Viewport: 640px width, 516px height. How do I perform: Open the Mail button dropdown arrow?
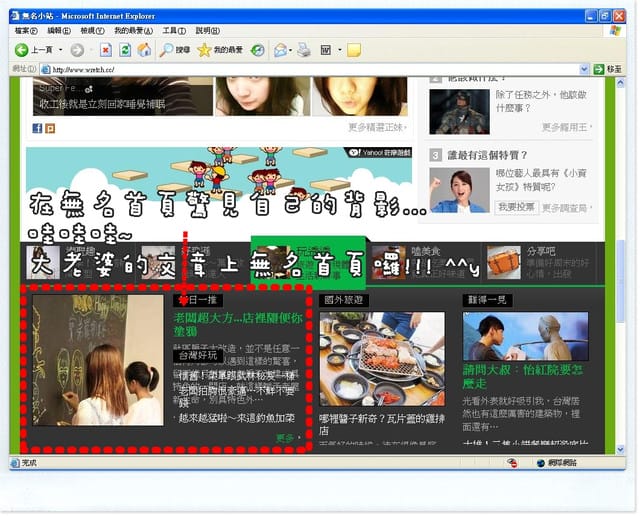pos(291,50)
